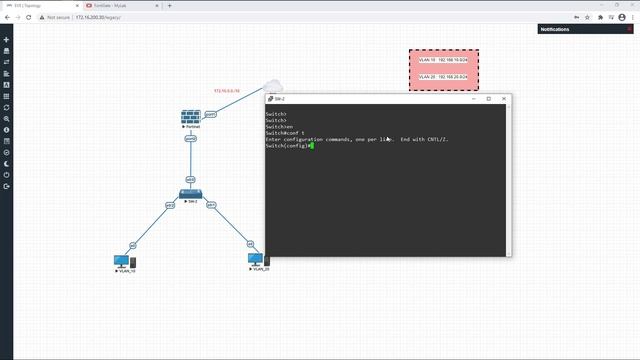The height and width of the screenshot is (360, 640).
Task: Open the Networks list in sidebar
Action: pos(6,62)
